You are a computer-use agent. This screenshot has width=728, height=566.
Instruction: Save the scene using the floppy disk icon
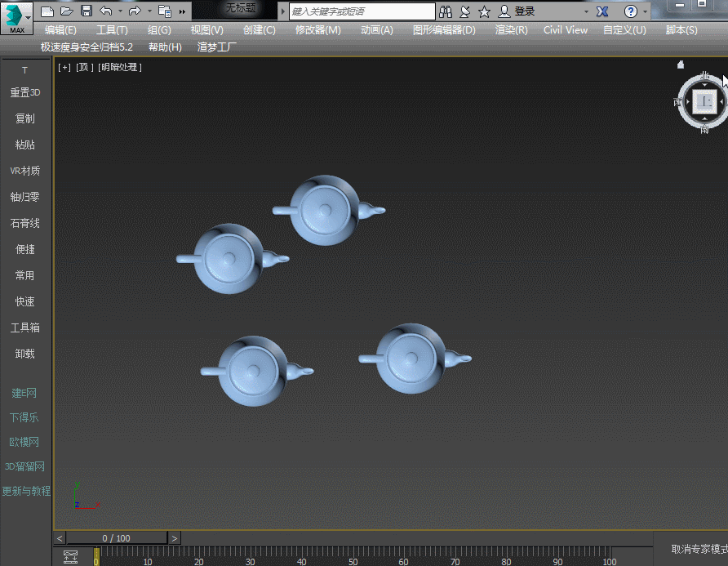(87, 11)
